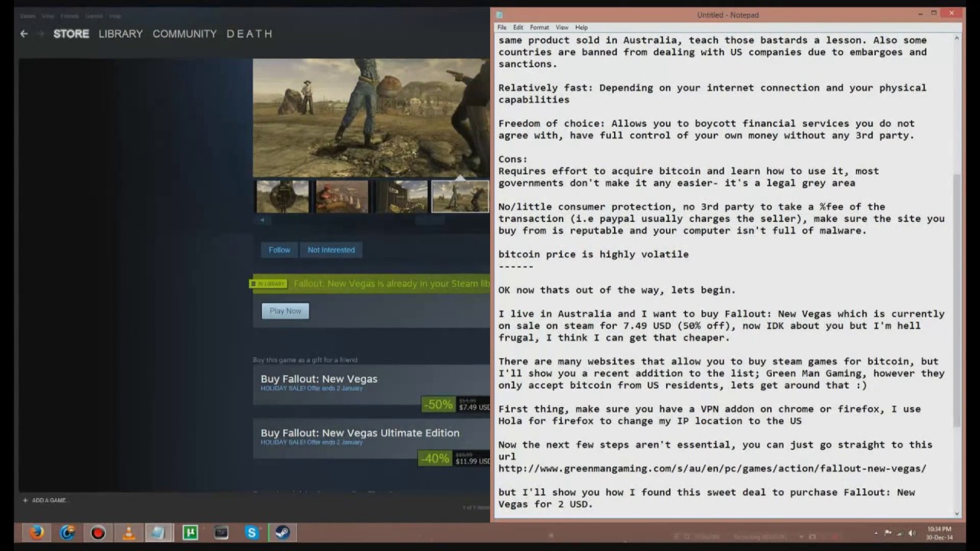Open the DEATH profile tab in Steam
The image size is (980, 551).
pos(250,34)
